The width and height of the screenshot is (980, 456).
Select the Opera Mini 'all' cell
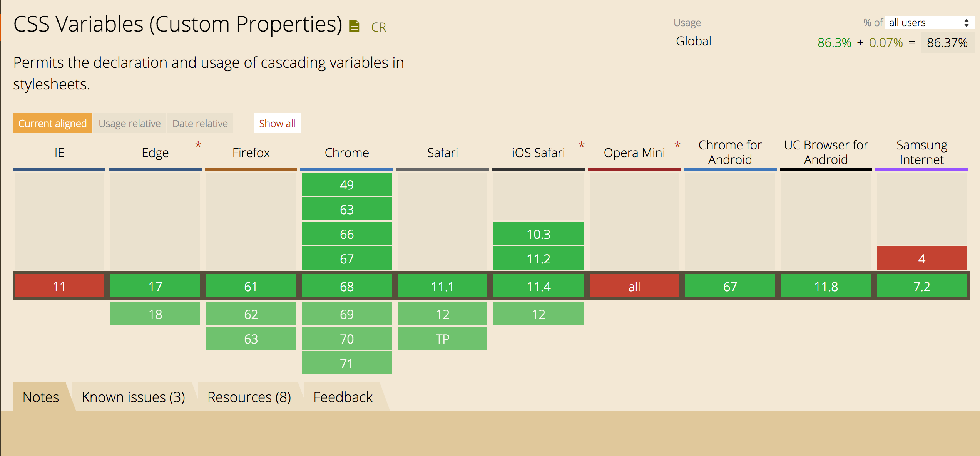pyautogui.click(x=634, y=286)
